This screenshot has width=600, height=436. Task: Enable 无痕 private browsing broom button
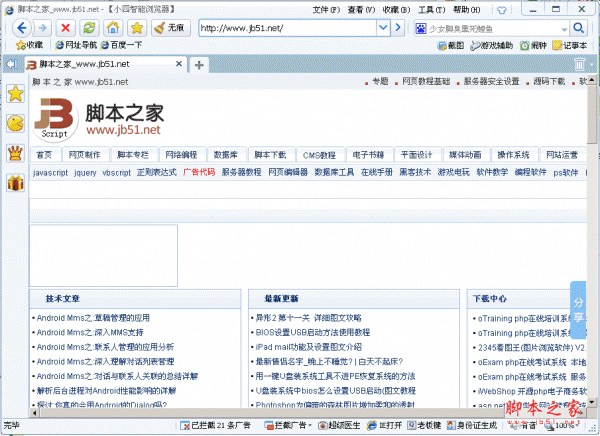click(171, 28)
